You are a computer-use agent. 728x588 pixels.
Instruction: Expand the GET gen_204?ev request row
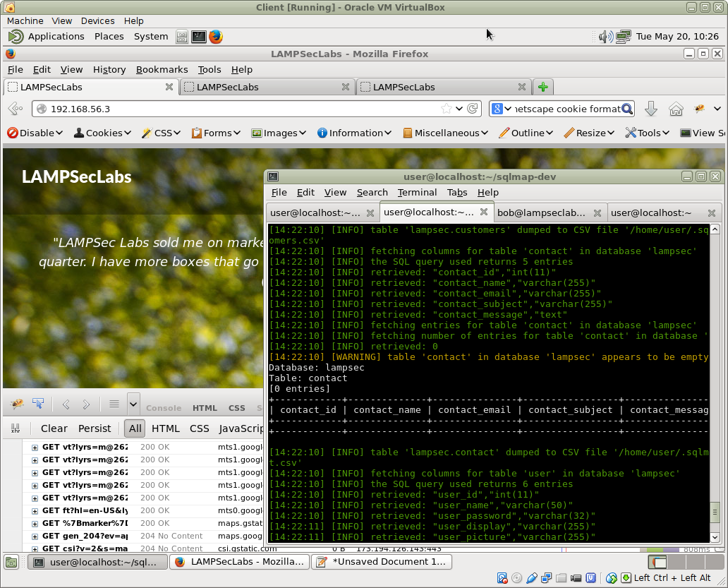click(35, 536)
